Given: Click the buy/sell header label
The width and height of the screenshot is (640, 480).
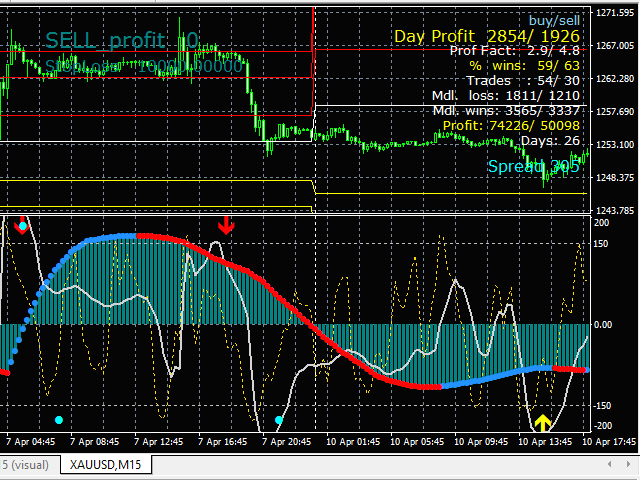Looking at the screenshot, I should 554,19.
